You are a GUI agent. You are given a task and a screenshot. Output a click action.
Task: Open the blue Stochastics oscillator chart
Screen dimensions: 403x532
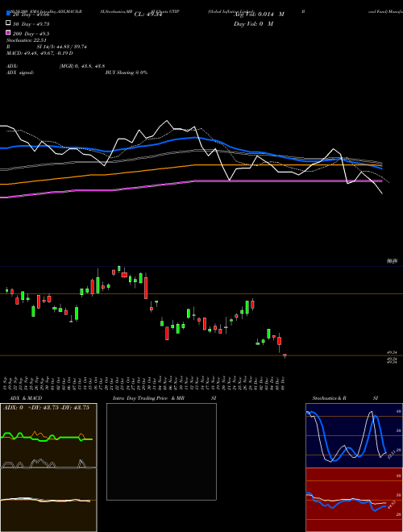click(x=354, y=435)
